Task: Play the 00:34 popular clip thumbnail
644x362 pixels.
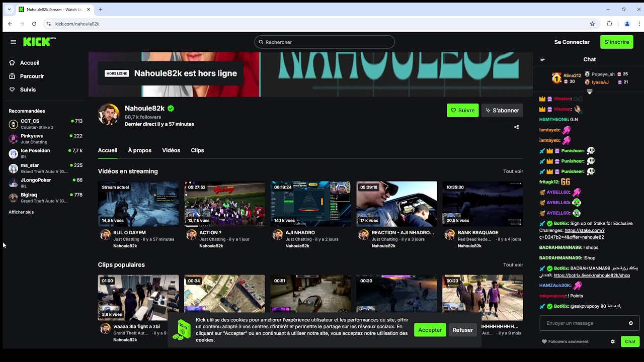Action: (224, 298)
